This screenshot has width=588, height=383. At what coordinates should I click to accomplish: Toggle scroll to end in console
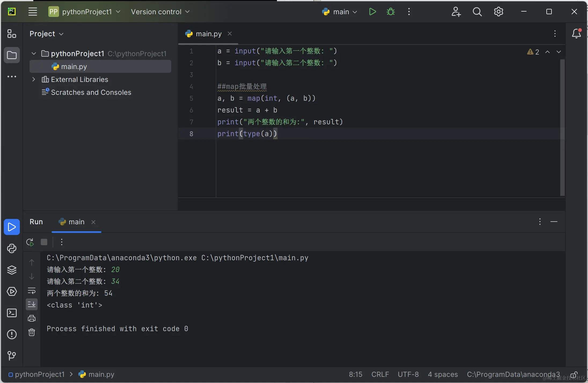click(32, 304)
